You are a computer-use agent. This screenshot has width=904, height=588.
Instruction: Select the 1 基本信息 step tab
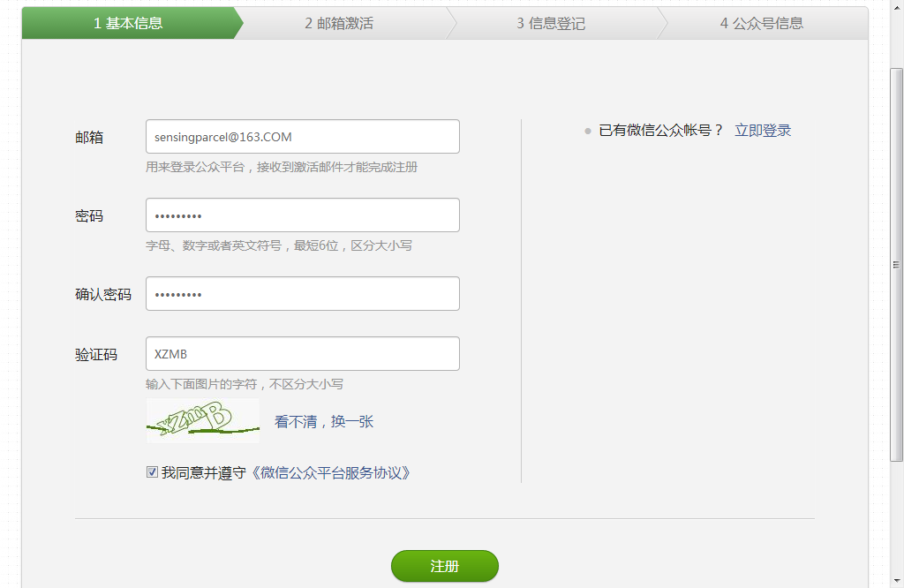pos(128,23)
